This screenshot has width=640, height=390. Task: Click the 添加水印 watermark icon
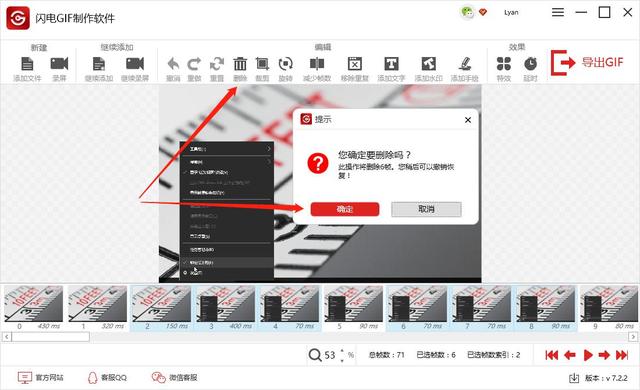428,64
